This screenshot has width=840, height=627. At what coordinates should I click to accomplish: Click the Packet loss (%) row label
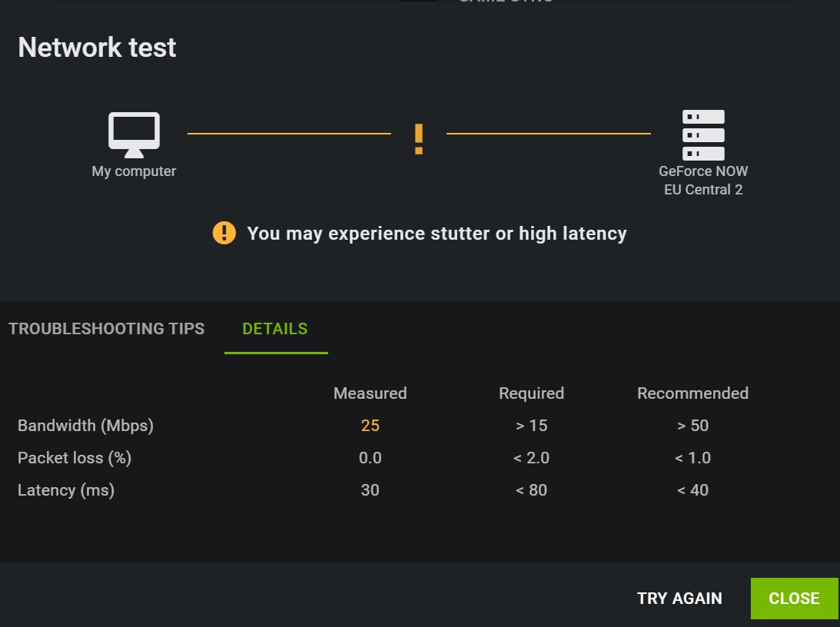point(75,458)
